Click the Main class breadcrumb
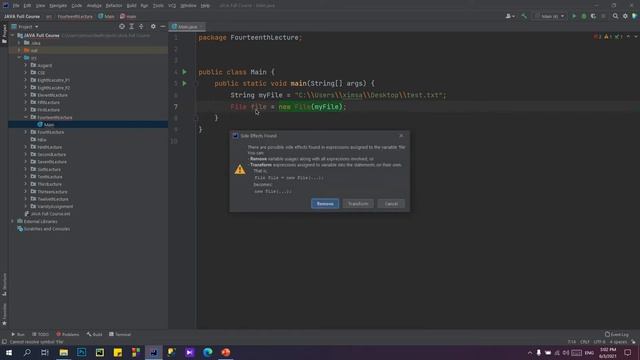This screenshot has width=640, height=360. coord(107,16)
